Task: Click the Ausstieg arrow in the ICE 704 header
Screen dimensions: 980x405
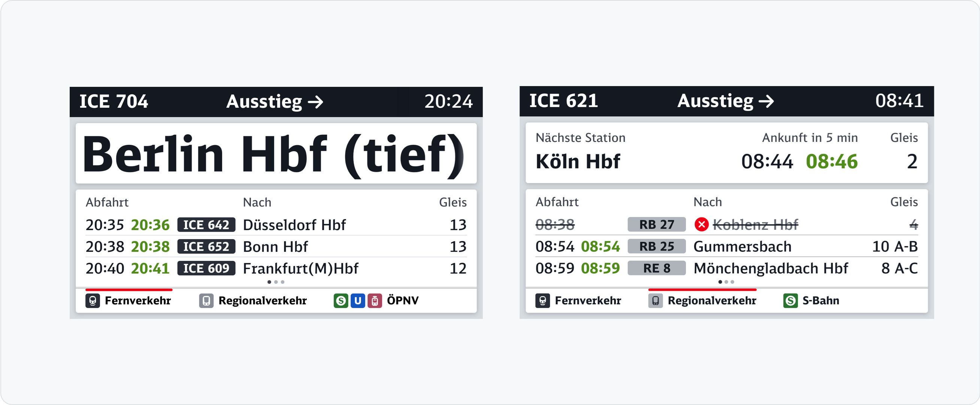Action: [x=315, y=102]
